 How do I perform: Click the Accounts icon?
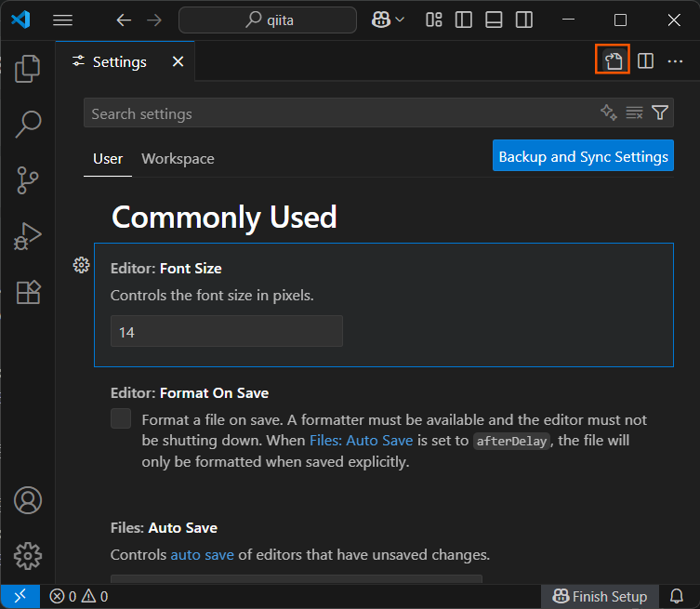pos(28,500)
